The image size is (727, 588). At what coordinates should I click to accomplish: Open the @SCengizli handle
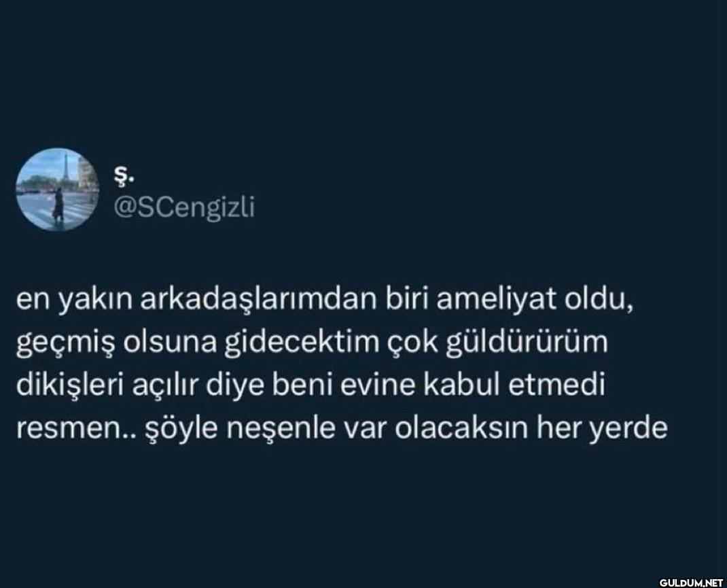[185, 207]
